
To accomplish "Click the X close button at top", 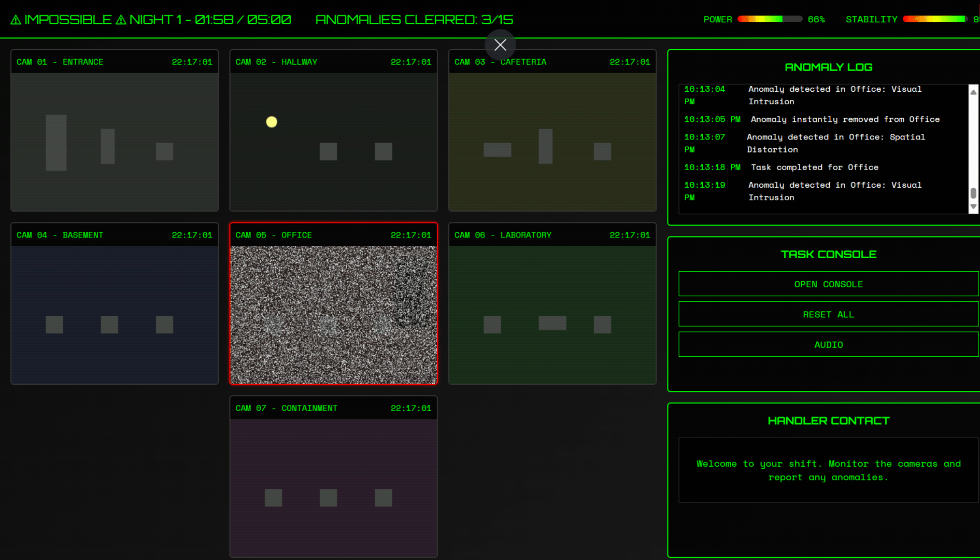I will (500, 45).
